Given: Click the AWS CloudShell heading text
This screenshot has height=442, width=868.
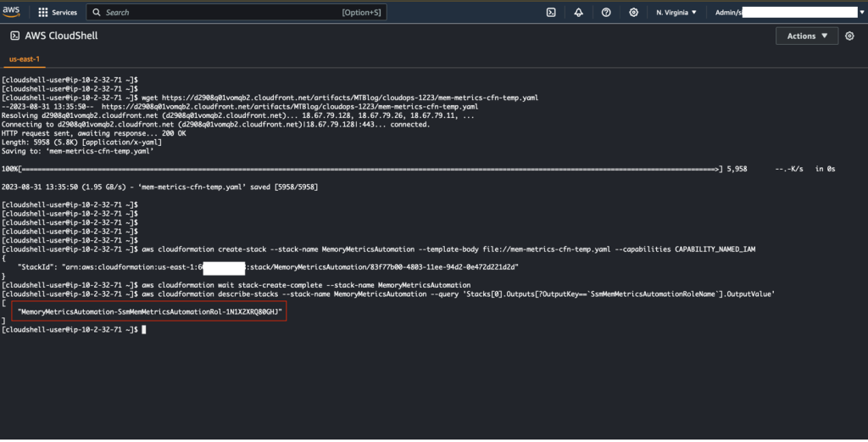Looking at the screenshot, I should click(x=61, y=36).
